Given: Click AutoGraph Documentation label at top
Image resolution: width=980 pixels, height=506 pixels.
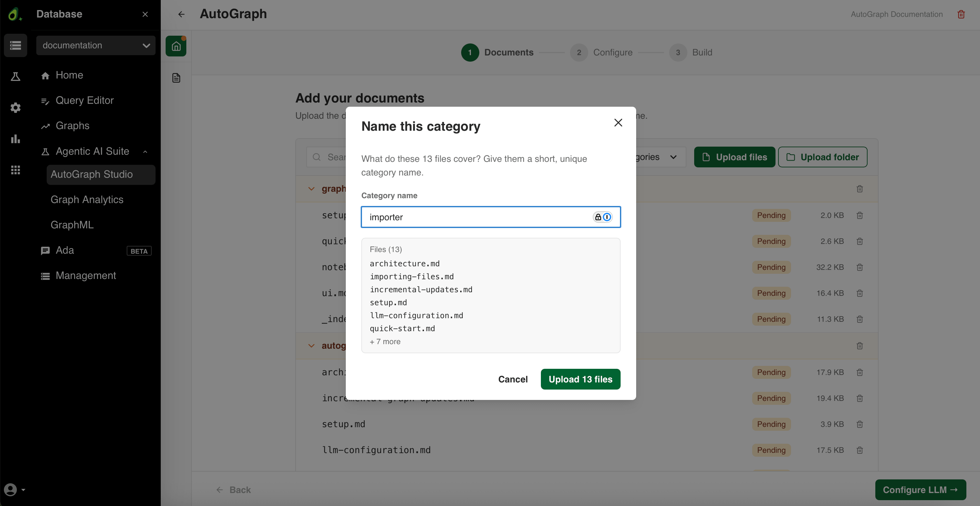Looking at the screenshot, I should 896,14.
